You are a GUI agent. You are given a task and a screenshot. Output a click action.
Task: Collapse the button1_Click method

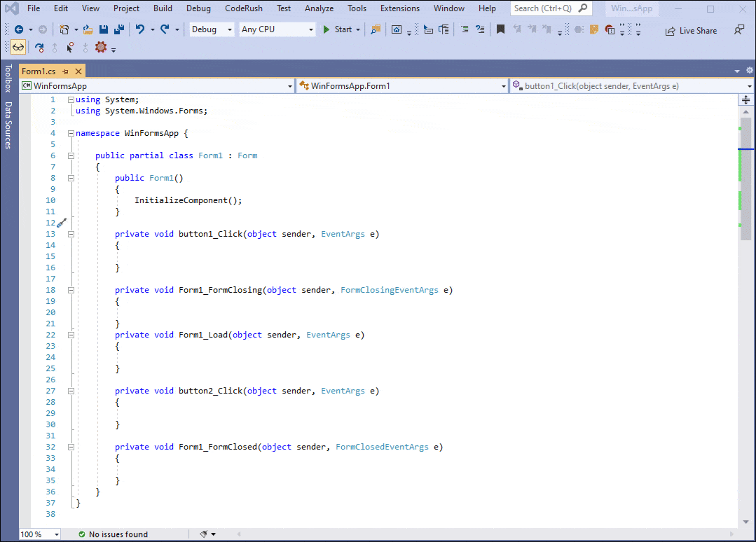pos(71,234)
